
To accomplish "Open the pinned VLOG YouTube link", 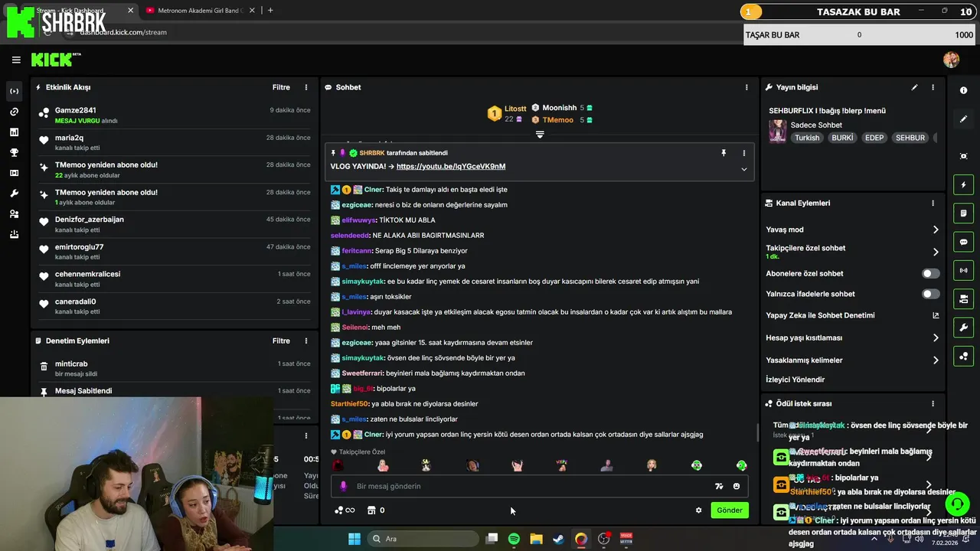I will coord(451,166).
